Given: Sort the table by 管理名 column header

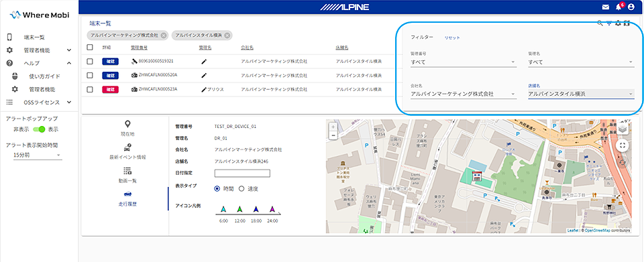Looking at the screenshot, I should tap(205, 48).
